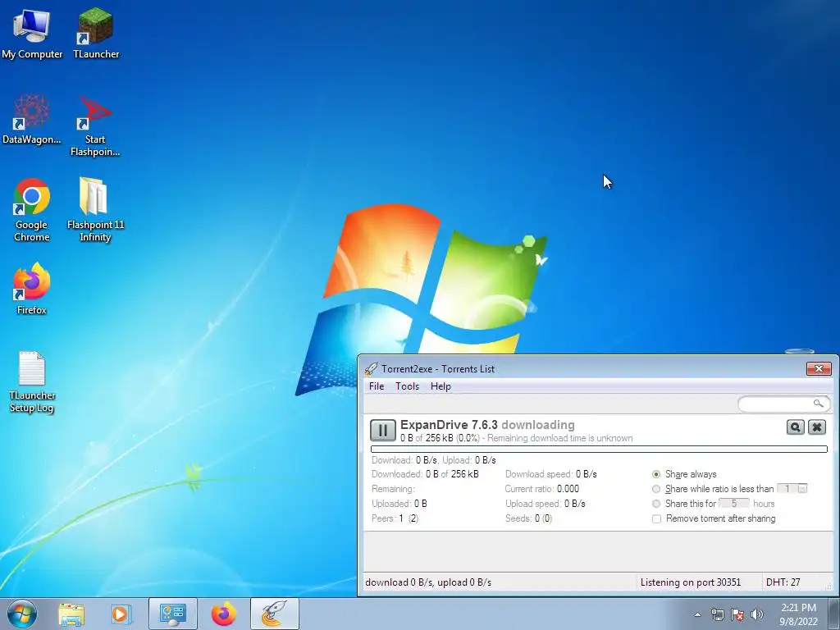Image resolution: width=840 pixels, height=630 pixels.
Task: Click the ExpanDrive download progress bar
Action: pos(599,449)
